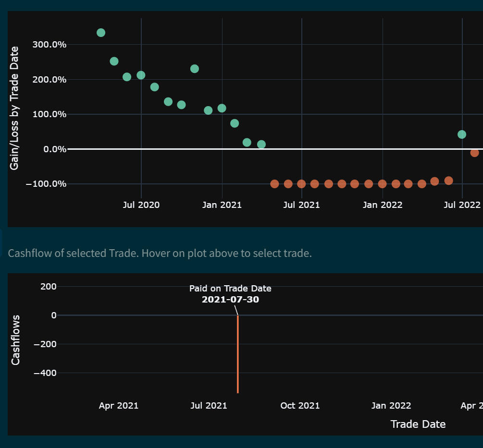Select the outlier green dot near 230%
Image resolution: width=483 pixels, height=448 pixels.
point(195,69)
